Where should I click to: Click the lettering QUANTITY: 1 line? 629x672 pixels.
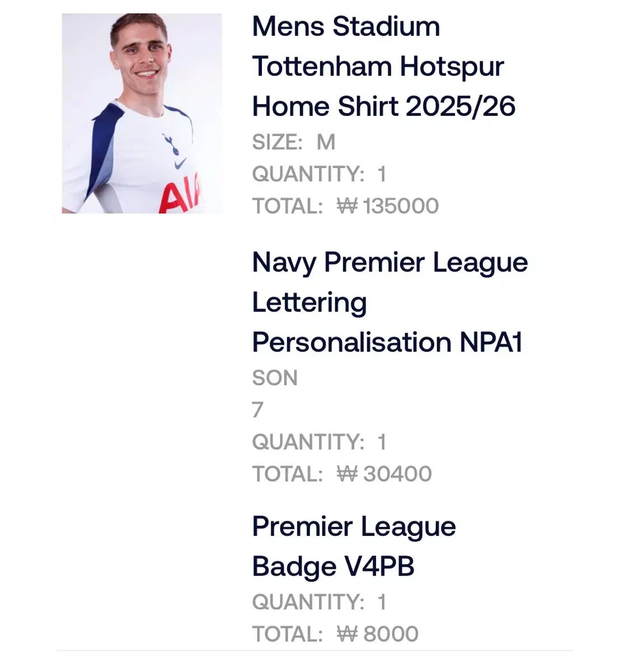click(x=320, y=442)
